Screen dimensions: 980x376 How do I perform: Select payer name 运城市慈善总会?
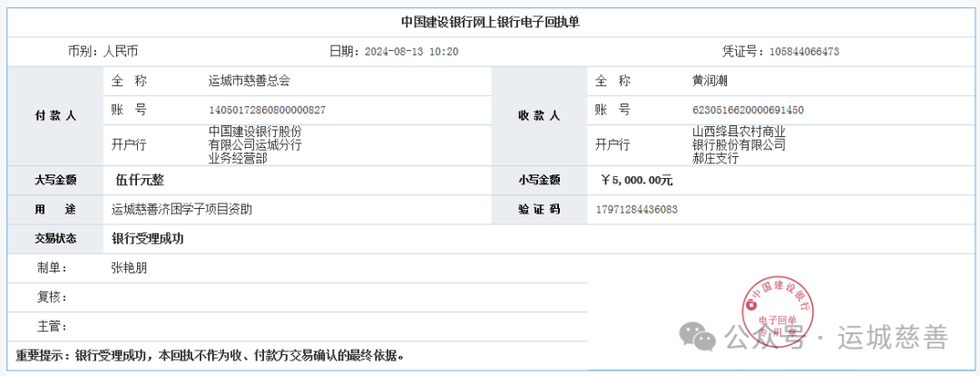point(249,81)
